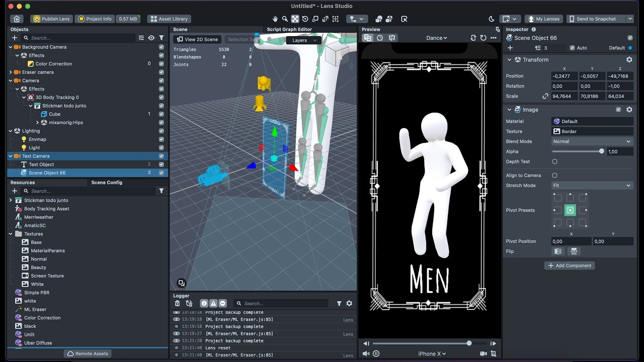644x362 pixels.
Task: Flip the image vertically
Action: [x=573, y=251]
